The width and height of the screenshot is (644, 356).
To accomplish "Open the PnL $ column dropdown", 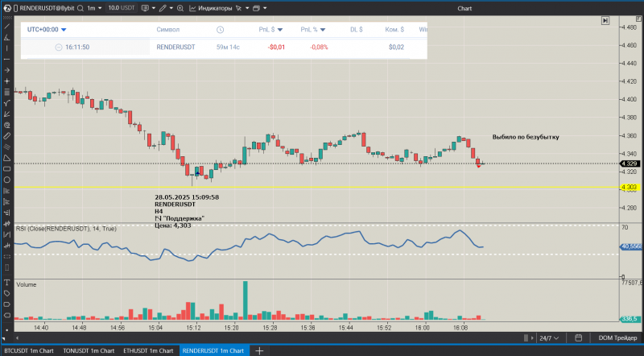I will click(280, 30).
